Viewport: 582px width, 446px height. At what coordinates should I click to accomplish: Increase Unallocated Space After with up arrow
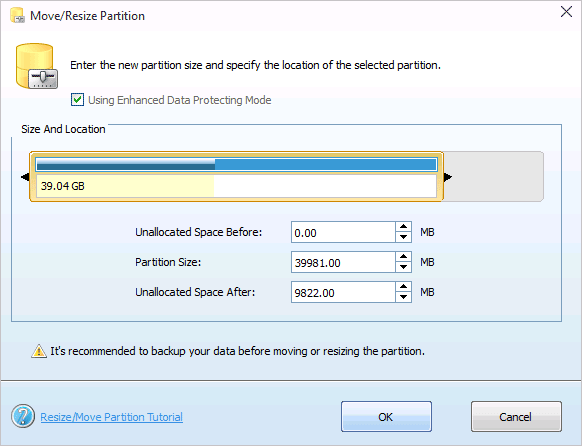[403, 287]
